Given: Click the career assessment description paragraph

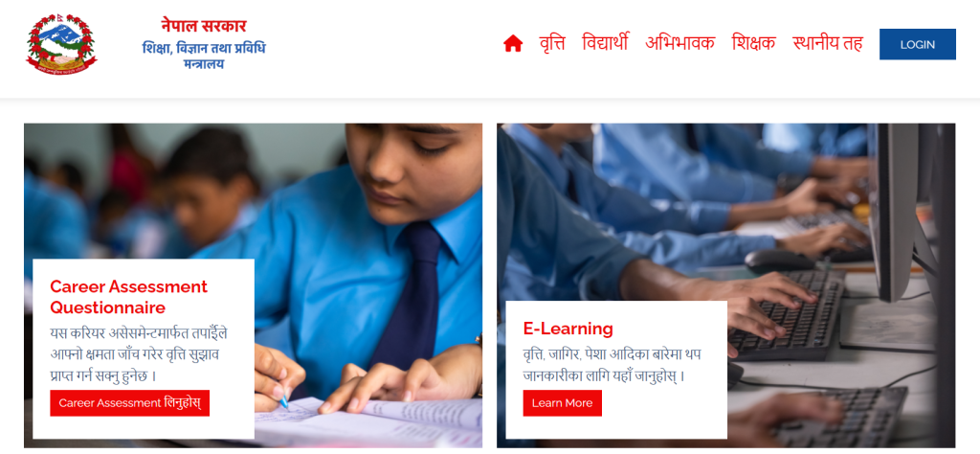Looking at the screenshot, I should [134, 354].
